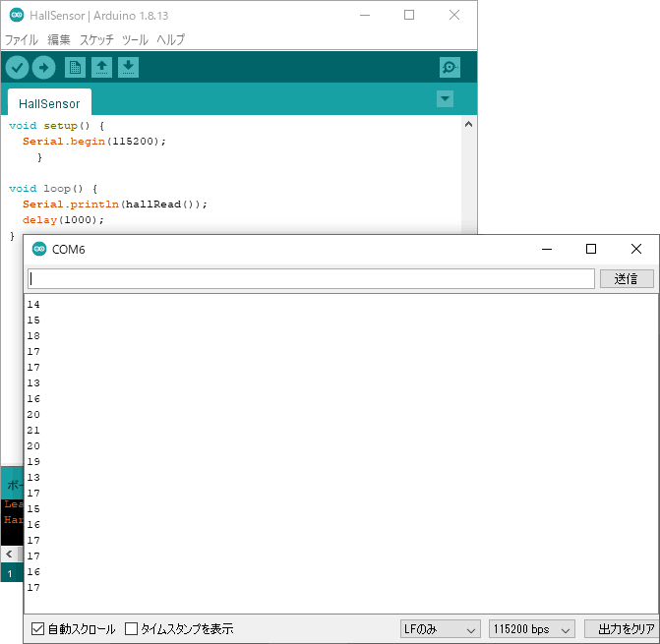Open the Serial Monitor magnifier icon
This screenshot has width=660, height=644.
tap(450, 67)
